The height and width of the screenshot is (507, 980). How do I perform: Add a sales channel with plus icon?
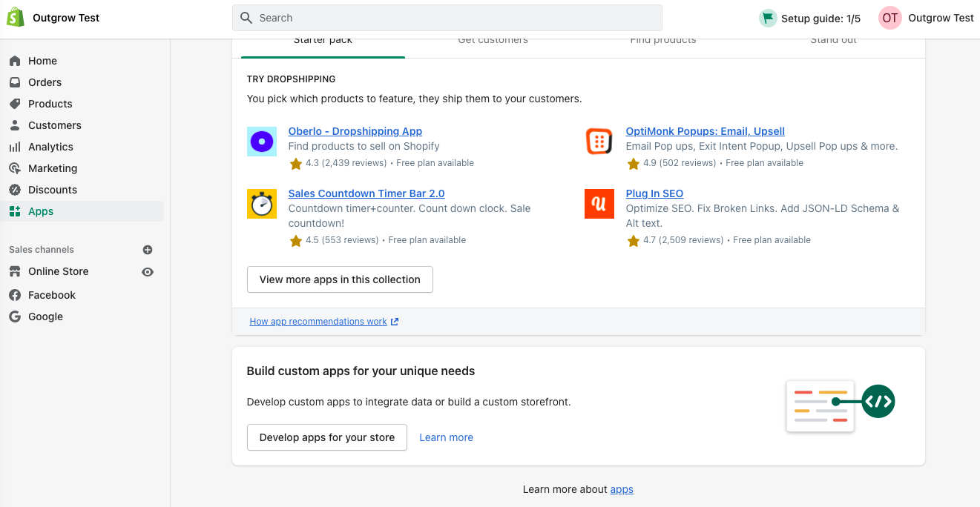(148, 250)
